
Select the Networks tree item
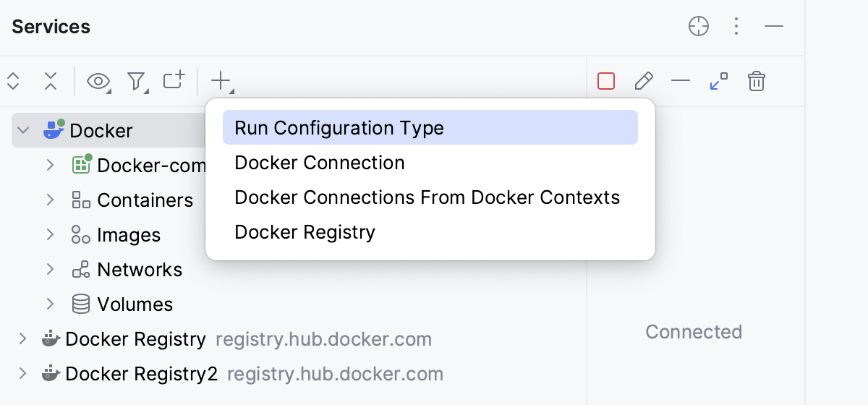click(139, 270)
